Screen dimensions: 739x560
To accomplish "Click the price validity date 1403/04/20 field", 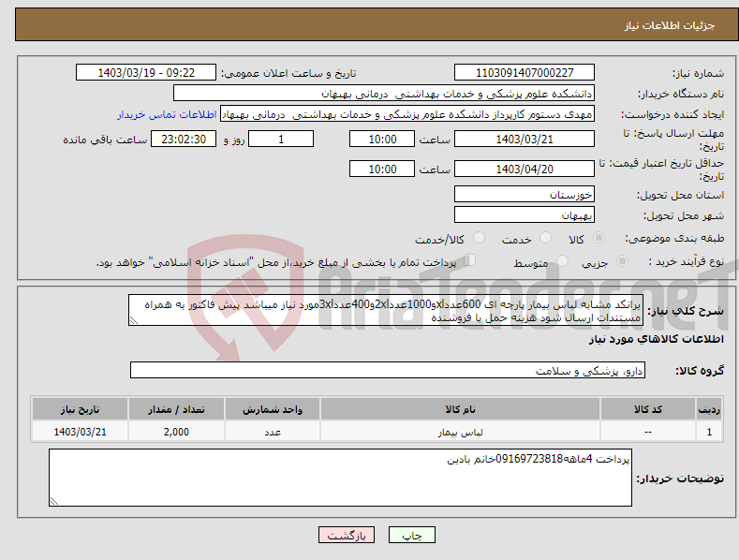I will [x=525, y=169].
